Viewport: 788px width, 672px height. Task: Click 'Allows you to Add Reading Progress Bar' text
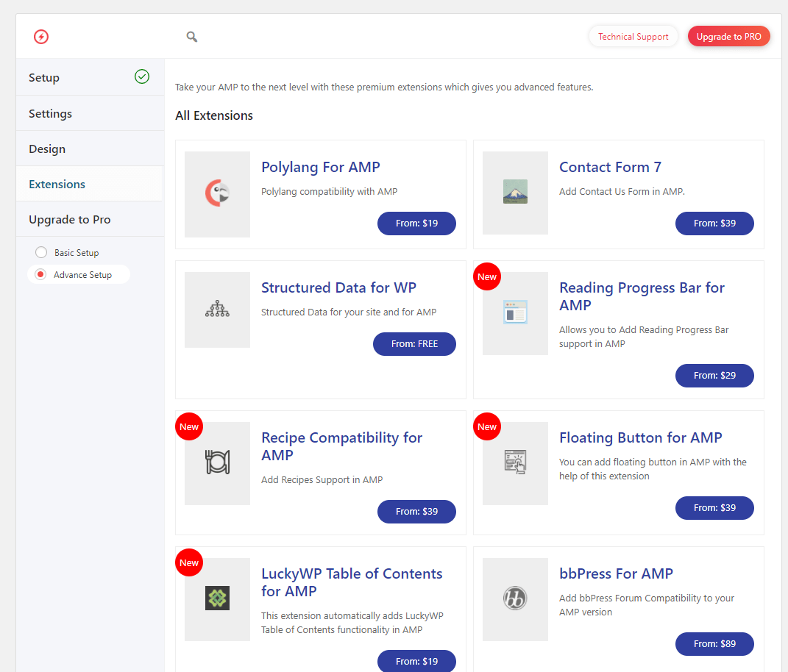coord(644,337)
